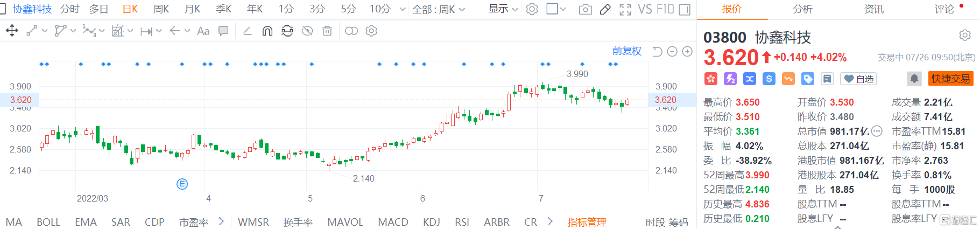Select the arrow annotation tool

point(174,31)
